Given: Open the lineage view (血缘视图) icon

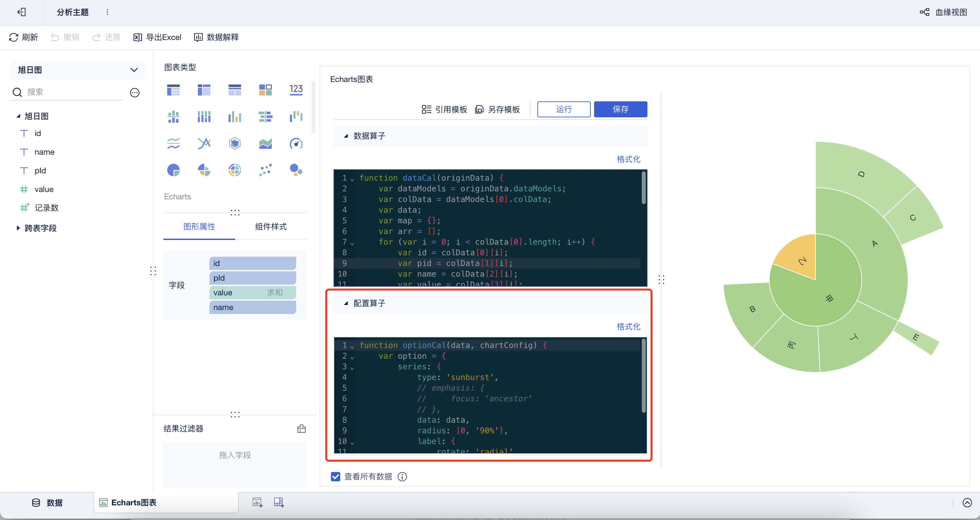Looking at the screenshot, I should 924,12.
